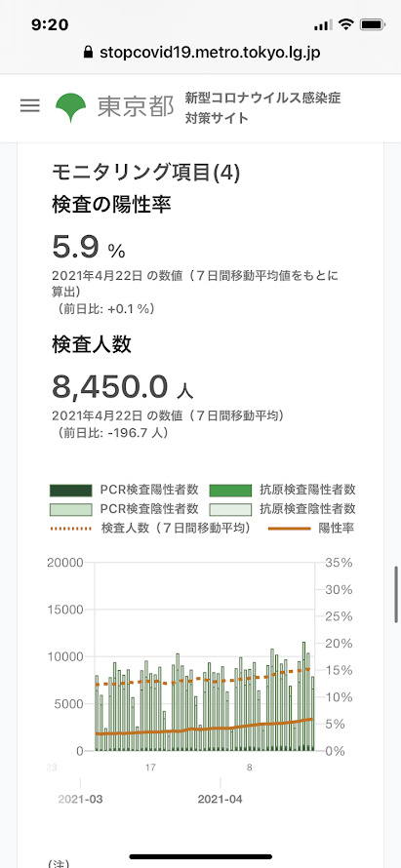Toggle PCR検査陽性者数 legend swatch
401x868 pixels.
[x=70, y=491]
